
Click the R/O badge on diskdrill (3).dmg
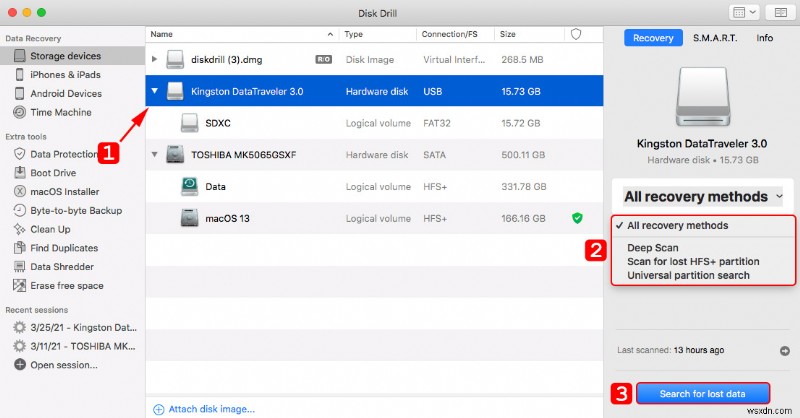pyautogui.click(x=323, y=59)
